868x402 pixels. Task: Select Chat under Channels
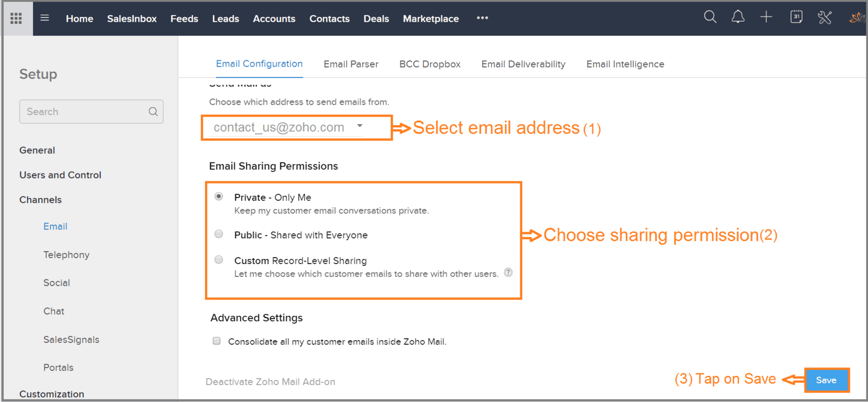(x=54, y=311)
